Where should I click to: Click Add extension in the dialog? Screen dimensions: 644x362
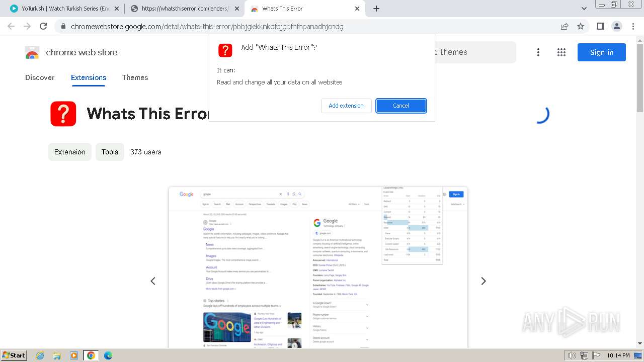point(346,106)
